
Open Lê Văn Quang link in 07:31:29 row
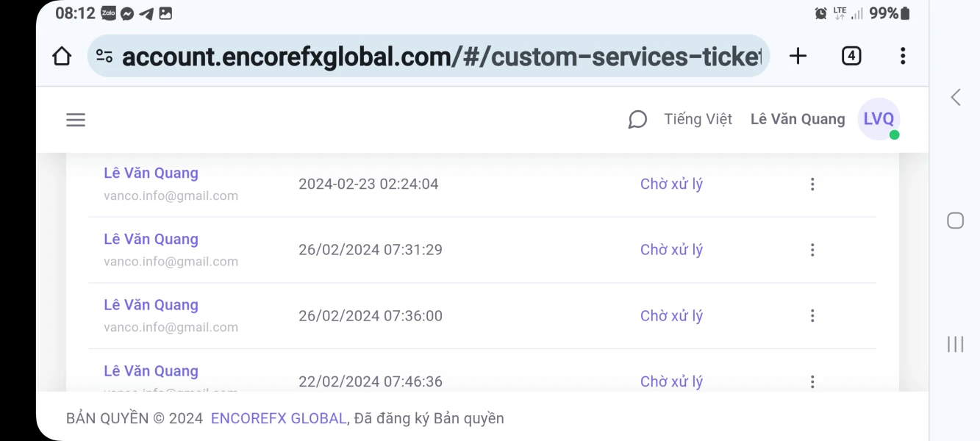(x=151, y=240)
